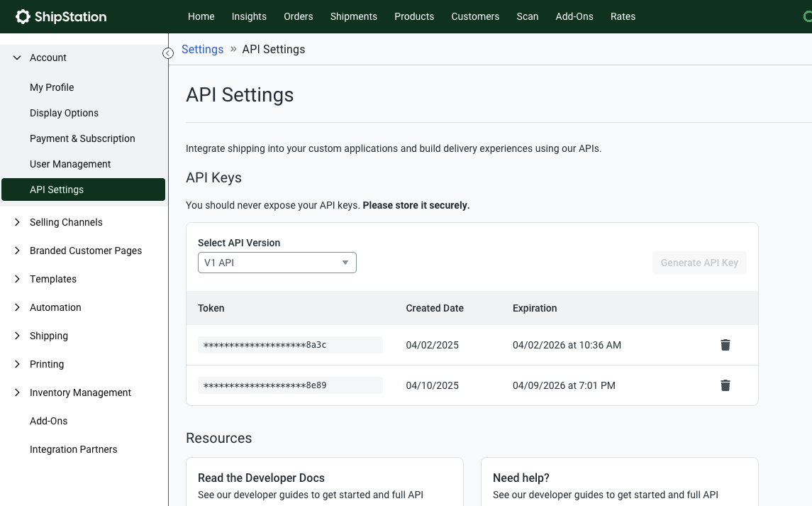Open the Select API Version dropdown
The height and width of the screenshot is (506, 812).
tap(277, 263)
